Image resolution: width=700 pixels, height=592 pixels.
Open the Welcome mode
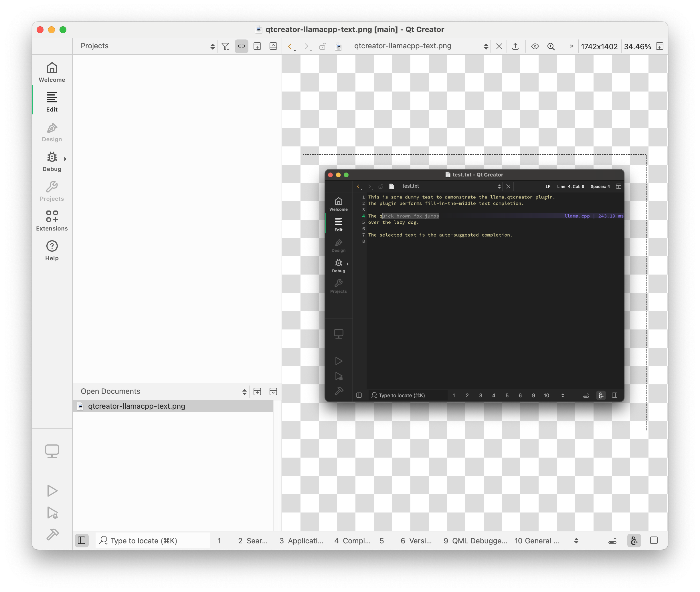pyautogui.click(x=52, y=72)
